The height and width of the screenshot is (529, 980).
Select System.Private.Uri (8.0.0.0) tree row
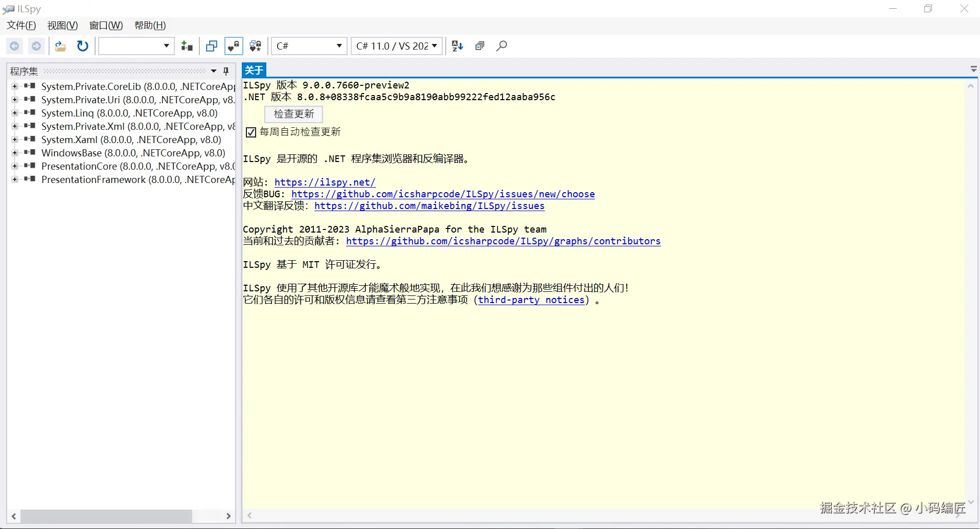click(138, 100)
